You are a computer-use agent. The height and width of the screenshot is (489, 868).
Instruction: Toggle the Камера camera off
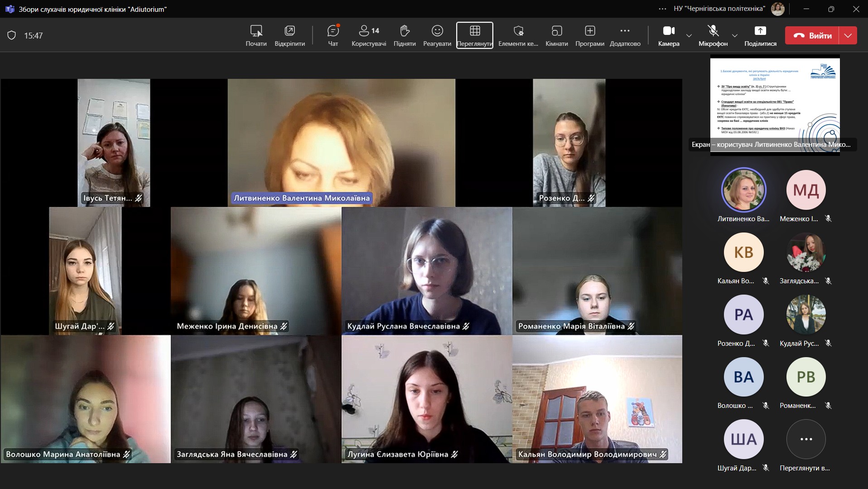pyautogui.click(x=669, y=35)
